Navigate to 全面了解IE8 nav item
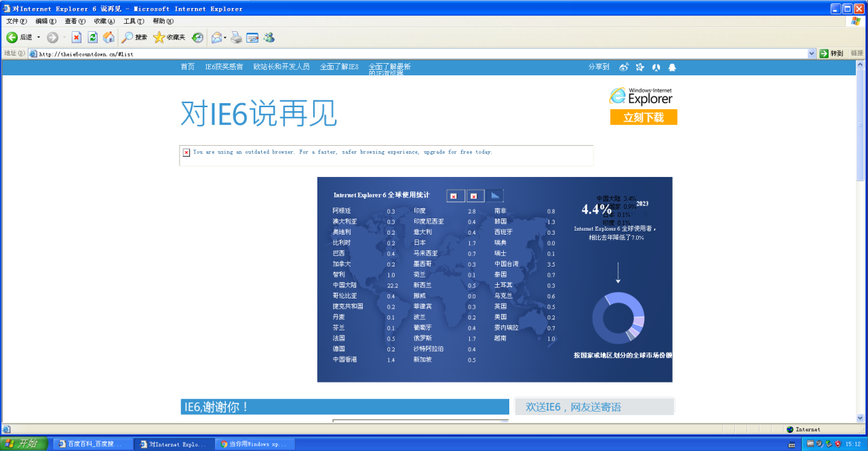868x451 pixels. tap(339, 67)
